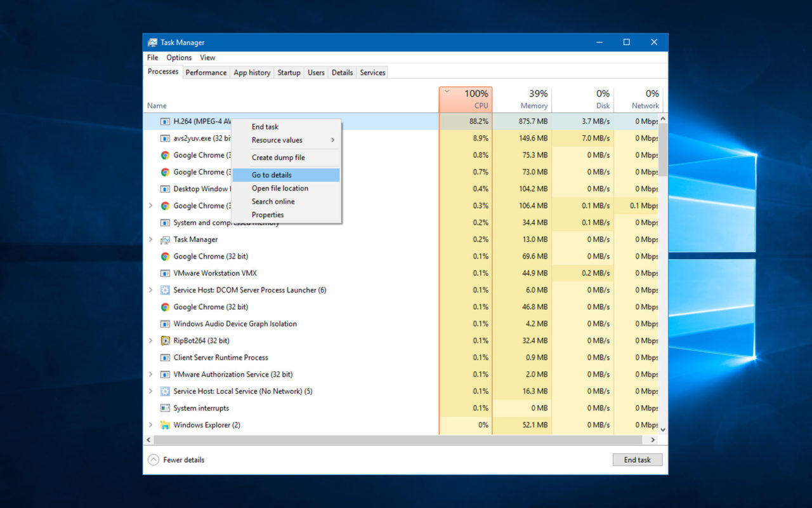Click the System and compressed memory icon
The image size is (812, 508).
click(x=165, y=223)
